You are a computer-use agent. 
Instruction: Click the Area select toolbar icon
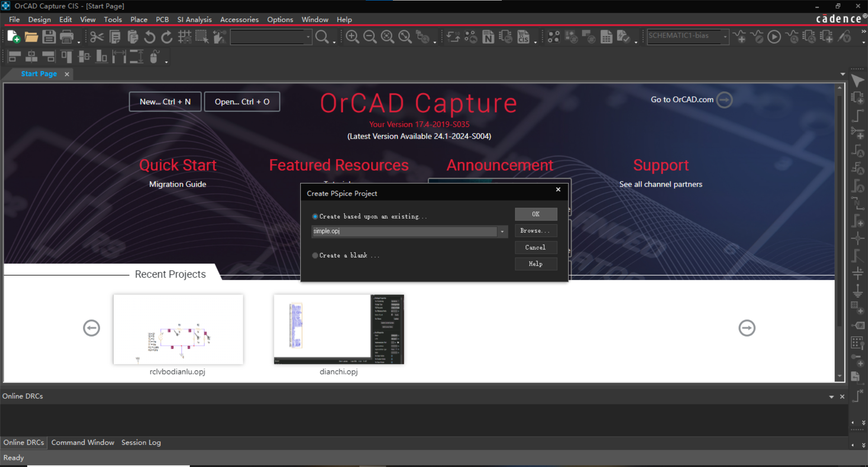tap(202, 37)
